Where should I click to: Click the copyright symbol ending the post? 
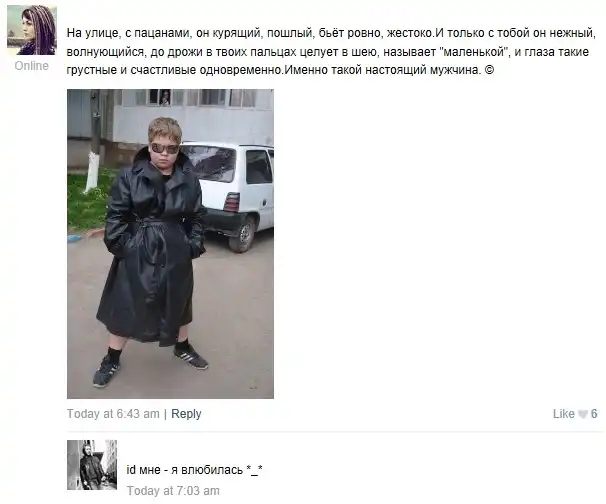pos(489,70)
